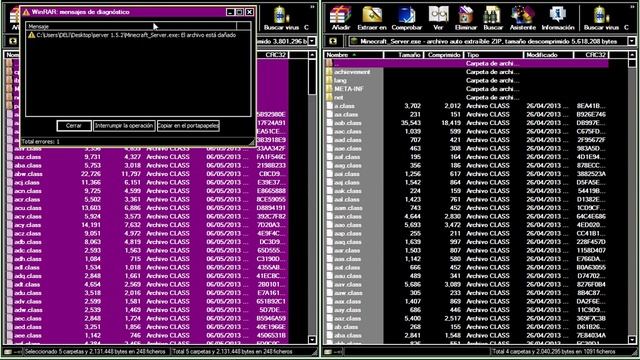Select acy.class in left window
Image resolution: width=640 pixels, height=360 pixels.
pos(27,225)
